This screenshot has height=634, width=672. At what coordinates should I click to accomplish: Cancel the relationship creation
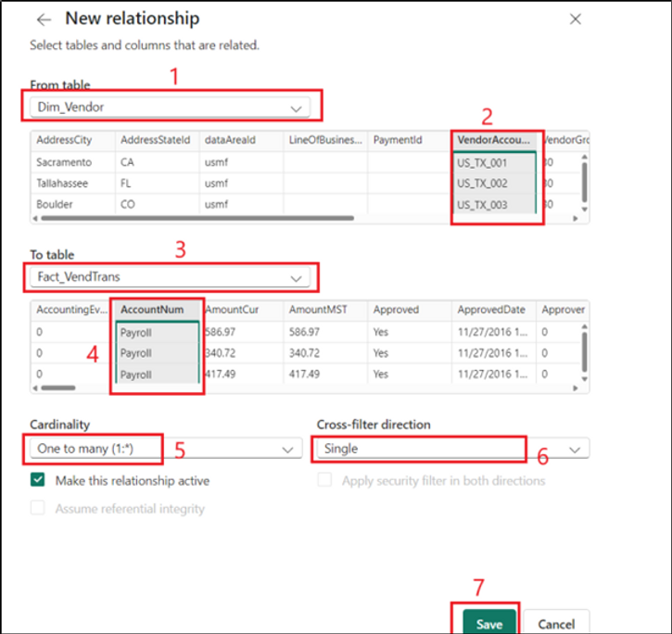pyautogui.click(x=556, y=624)
